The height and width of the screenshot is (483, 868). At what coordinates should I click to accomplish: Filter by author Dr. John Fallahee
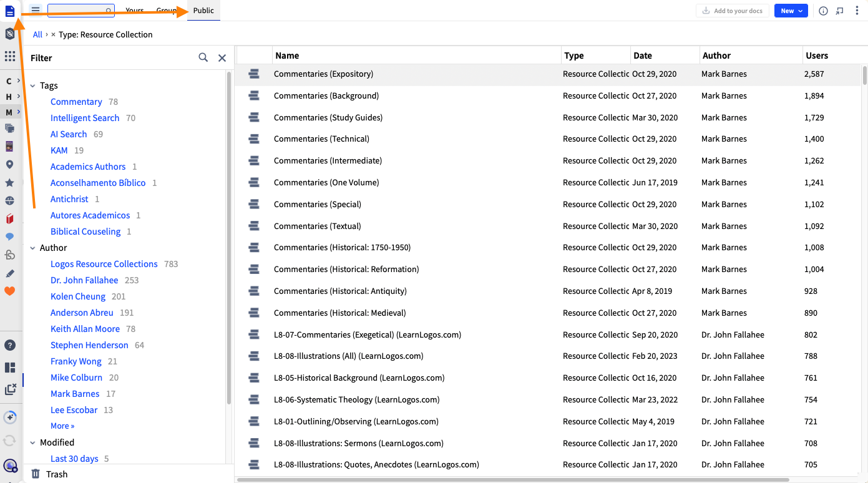click(x=84, y=280)
